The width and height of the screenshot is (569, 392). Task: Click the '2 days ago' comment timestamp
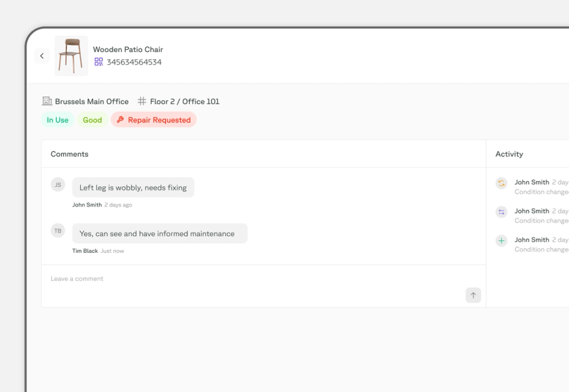click(x=119, y=205)
